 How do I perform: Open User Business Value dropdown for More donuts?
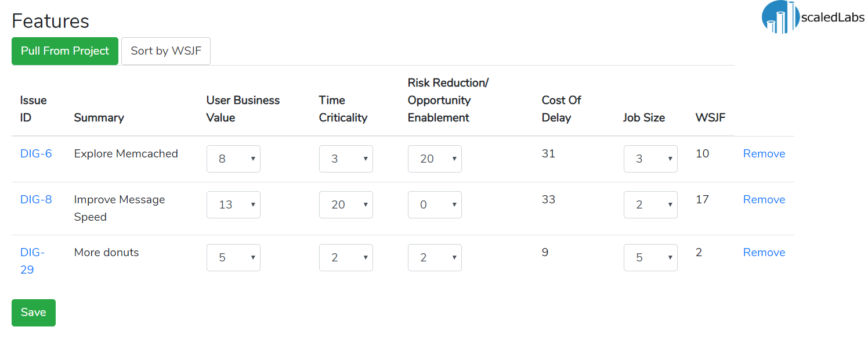tap(233, 257)
